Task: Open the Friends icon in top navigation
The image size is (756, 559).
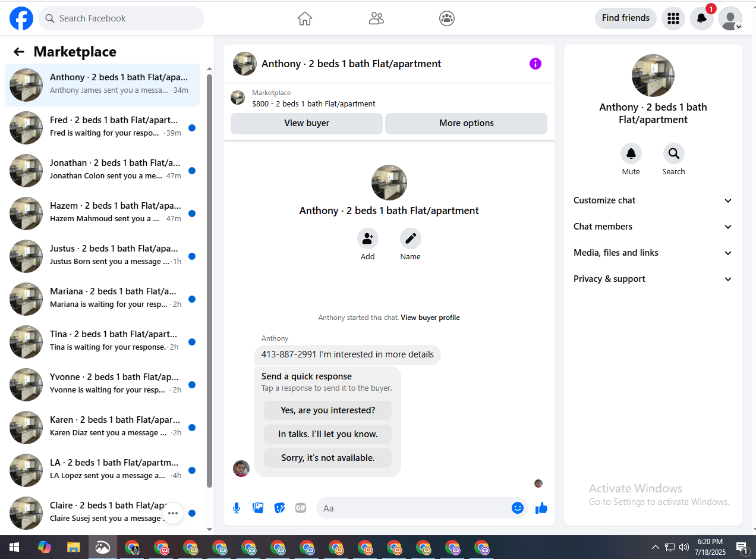Action: (376, 18)
